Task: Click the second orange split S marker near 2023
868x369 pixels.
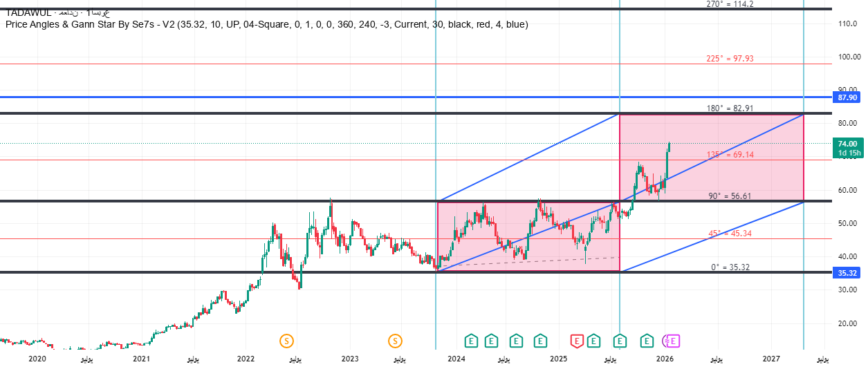Action: 395,341
